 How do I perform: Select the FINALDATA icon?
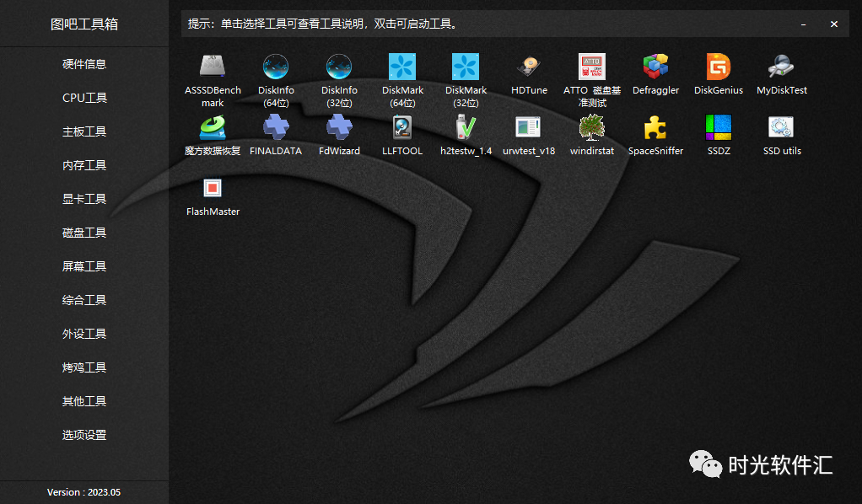pyautogui.click(x=276, y=127)
